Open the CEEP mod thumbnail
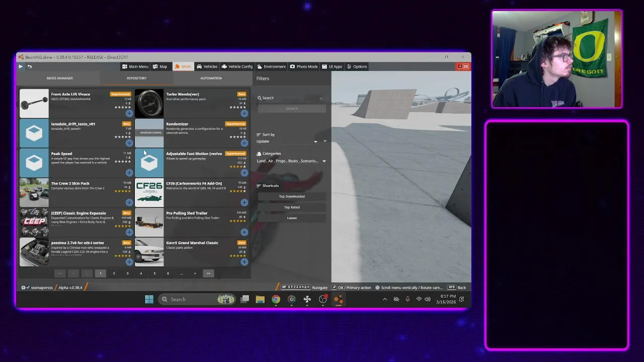This screenshot has height=362, width=644. 34,222
